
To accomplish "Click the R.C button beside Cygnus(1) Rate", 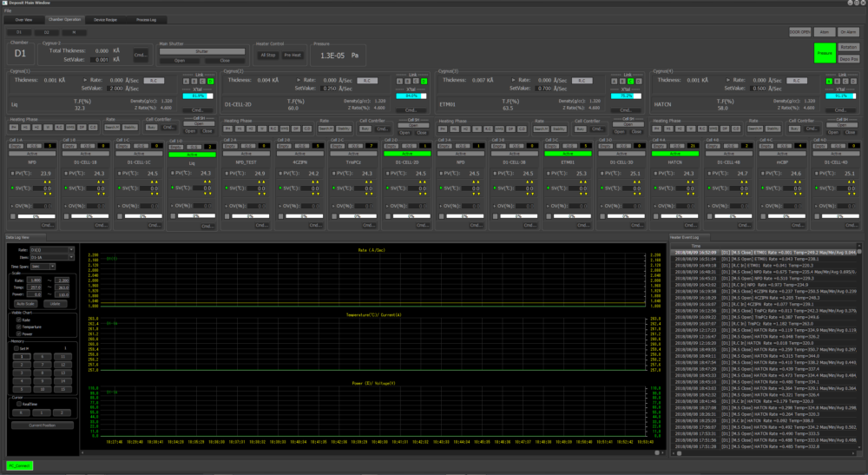I will (154, 81).
